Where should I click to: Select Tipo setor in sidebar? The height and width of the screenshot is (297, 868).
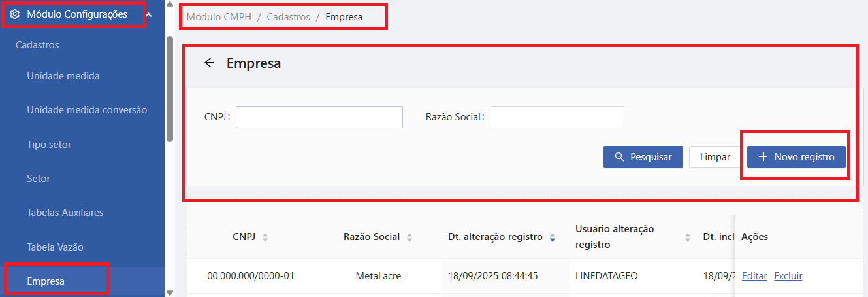click(49, 145)
